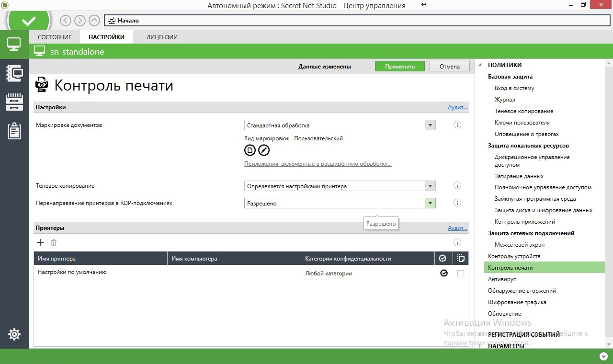The width and height of the screenshot is (613, 364).
Task: Open the gear settings icon in the left sidebar
Action: pos(14,334)
